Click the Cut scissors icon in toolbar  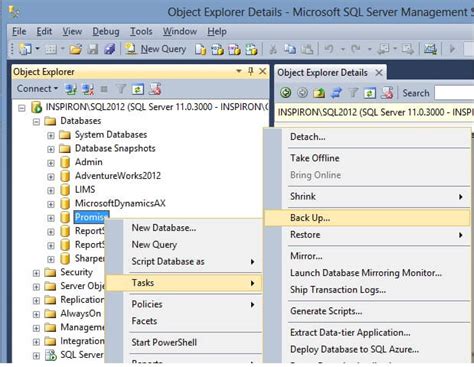click(273, 49)
